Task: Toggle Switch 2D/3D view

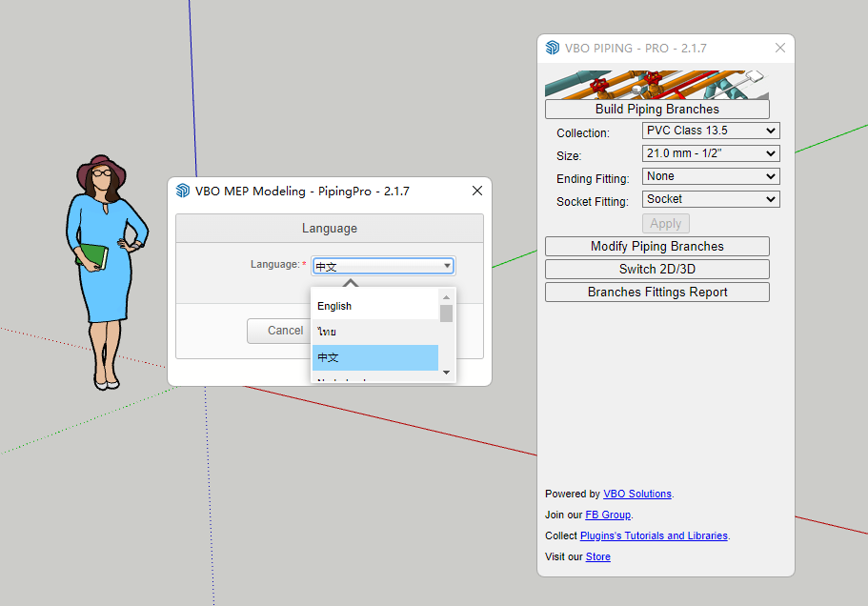Action: point(656,270)
